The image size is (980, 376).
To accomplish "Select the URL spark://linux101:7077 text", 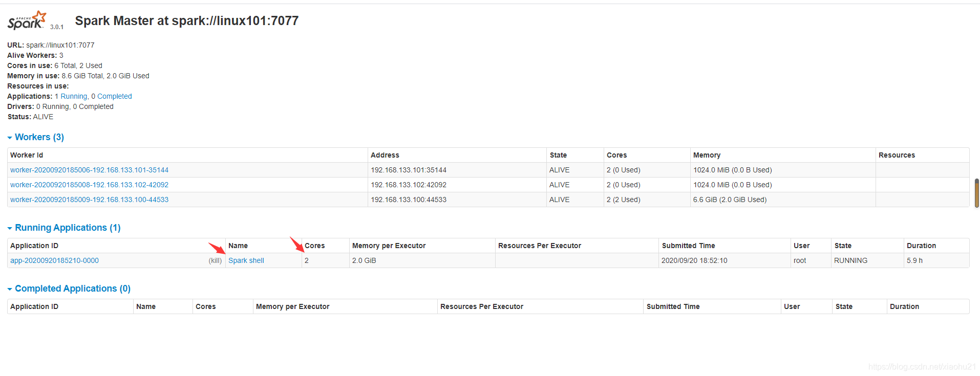I will coord(60,45).
